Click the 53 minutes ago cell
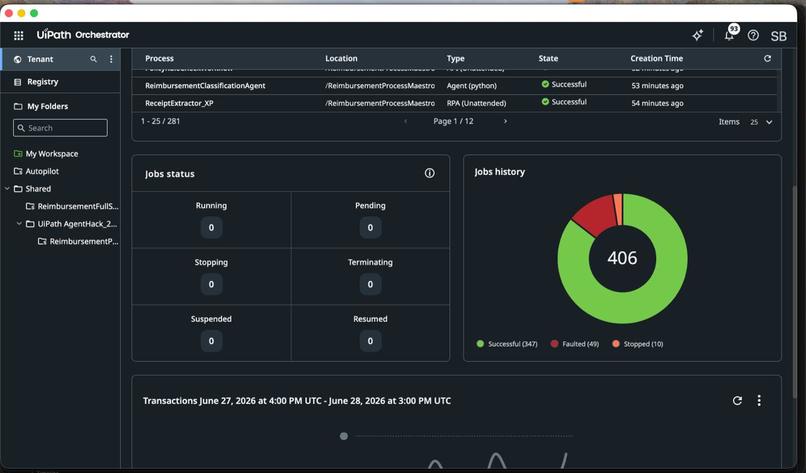The width and height of the screenshot is (806, 473). click(x=657, y=86)
